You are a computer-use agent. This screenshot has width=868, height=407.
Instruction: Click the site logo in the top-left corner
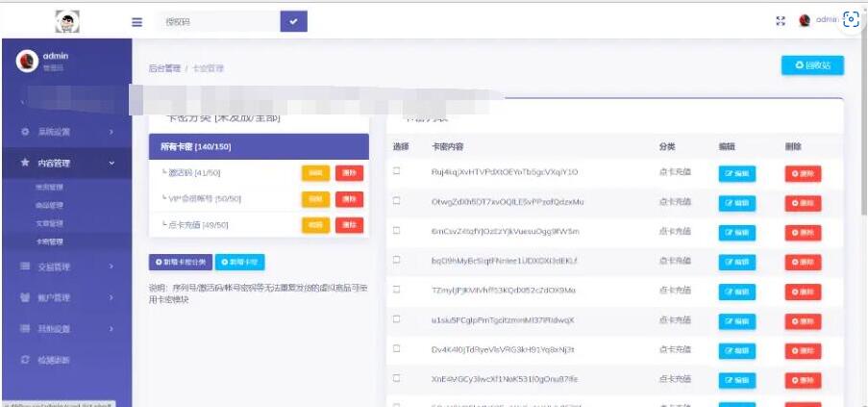pos(67,21)
